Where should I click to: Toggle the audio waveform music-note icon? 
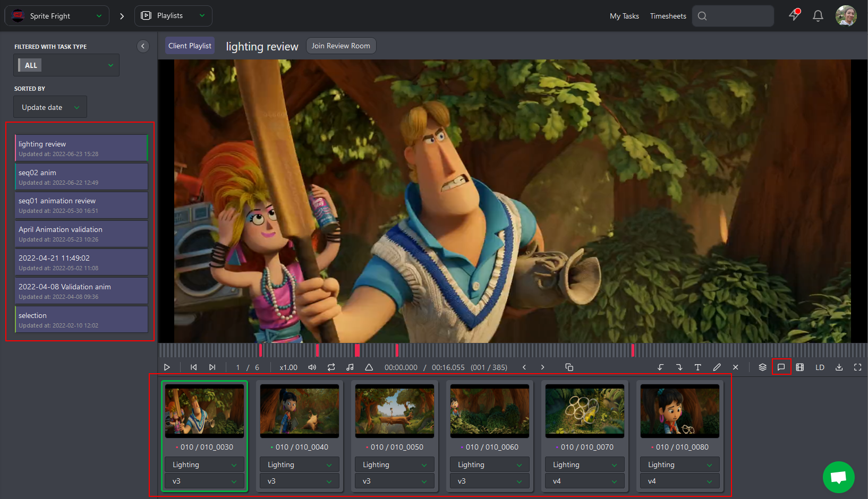(350, 367)
